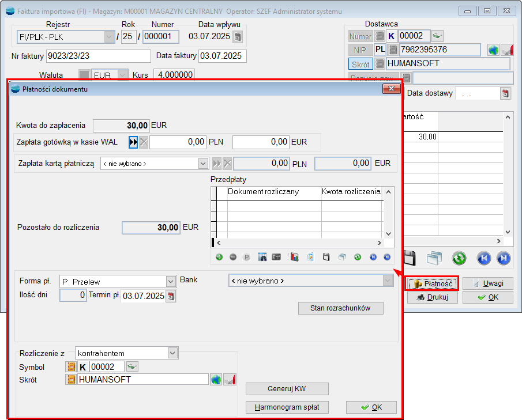Open the supplier list icon next to the Numer button

pos(380,36)
